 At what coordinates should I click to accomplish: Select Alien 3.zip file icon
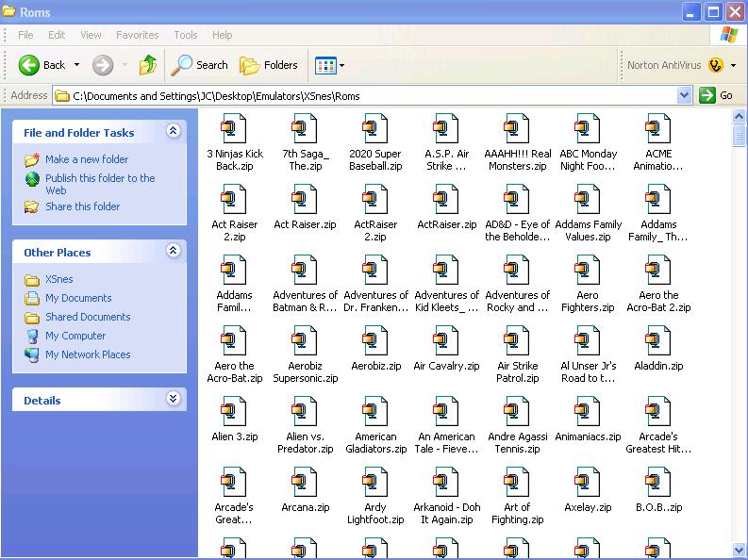(x=234, y=411)
